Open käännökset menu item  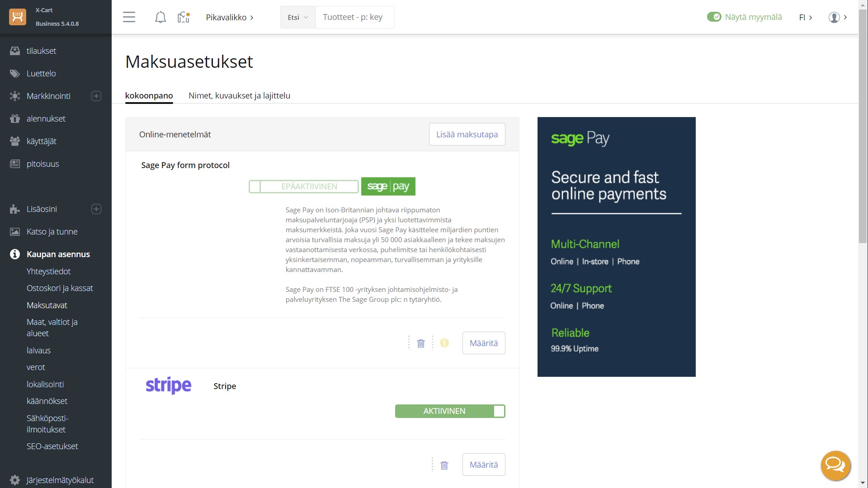[x=47, y=401]
